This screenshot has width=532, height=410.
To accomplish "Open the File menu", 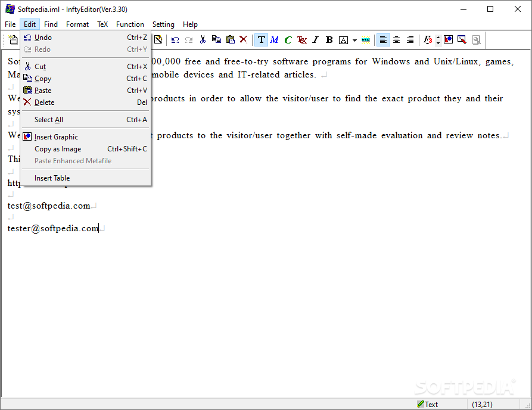I will tap(10, 24).
